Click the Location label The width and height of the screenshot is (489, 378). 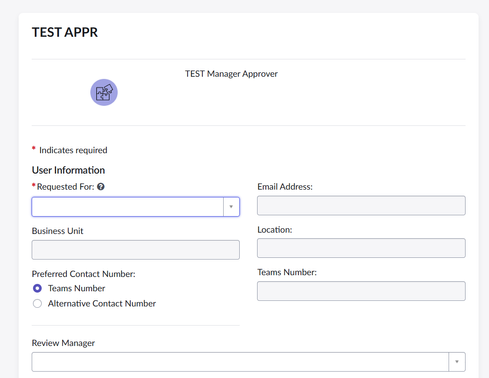[x=275, y=230]
